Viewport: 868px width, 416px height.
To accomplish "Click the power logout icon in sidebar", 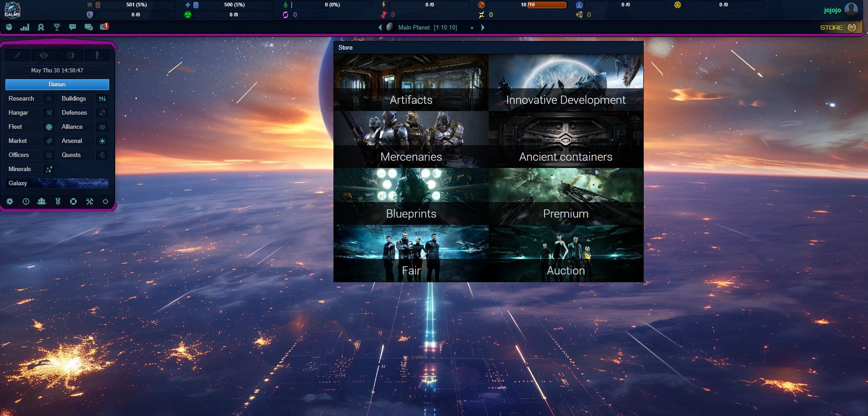I will click(x=106, y=201).
